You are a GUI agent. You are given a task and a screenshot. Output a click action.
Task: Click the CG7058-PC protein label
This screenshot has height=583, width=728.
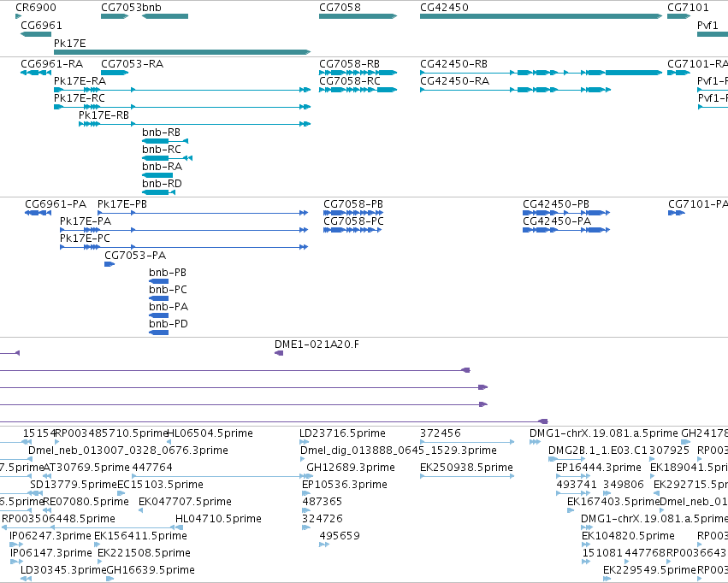coord(354,221)
